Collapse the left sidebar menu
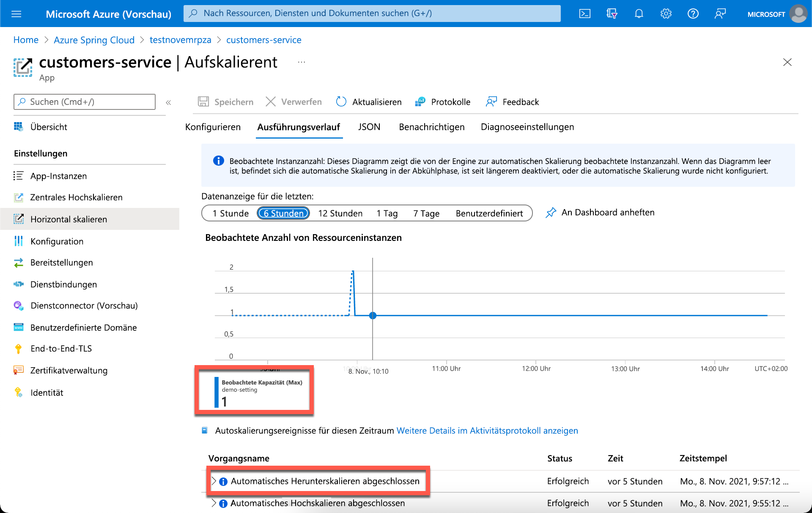 click(168, 102)
